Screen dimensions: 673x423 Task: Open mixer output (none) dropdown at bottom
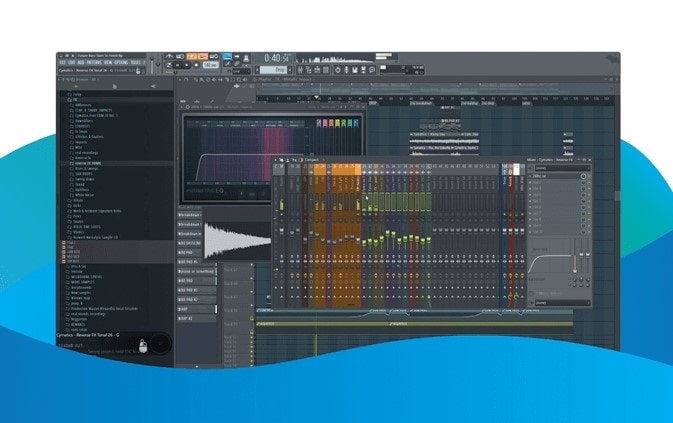[x=562, y=302]
